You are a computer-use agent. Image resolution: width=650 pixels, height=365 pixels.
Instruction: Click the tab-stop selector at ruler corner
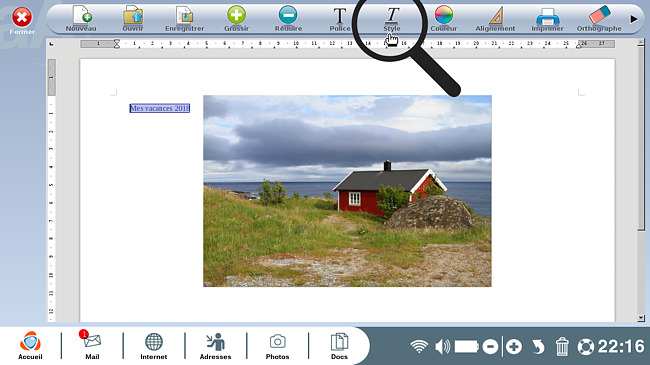tap(51, 44)
